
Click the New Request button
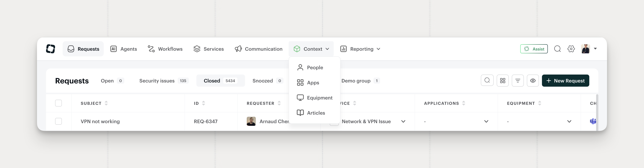pos(566,80)
